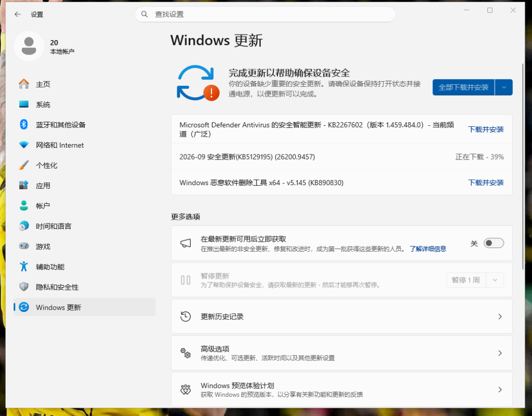
Task: Open the 了解详细信息 link
Action: pyautogui.click(x=428, y=249)
